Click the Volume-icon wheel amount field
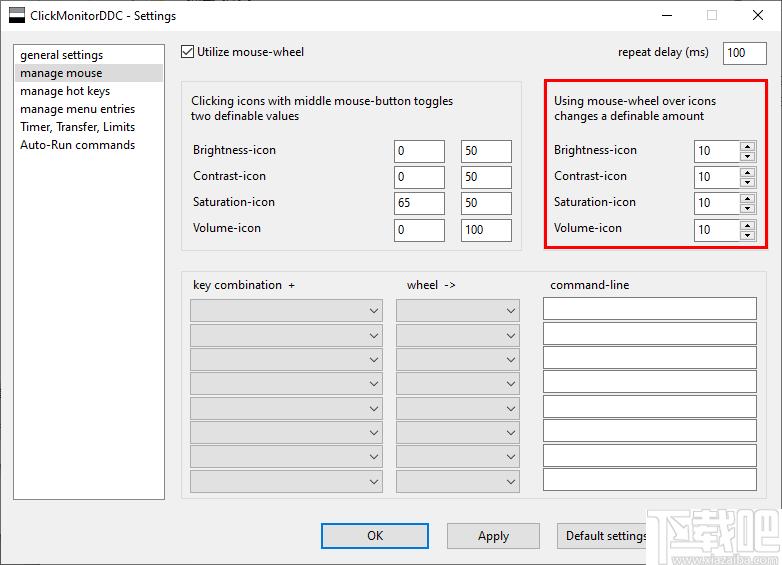This screenshot has height=565, width=782. (x=717, y=230)
